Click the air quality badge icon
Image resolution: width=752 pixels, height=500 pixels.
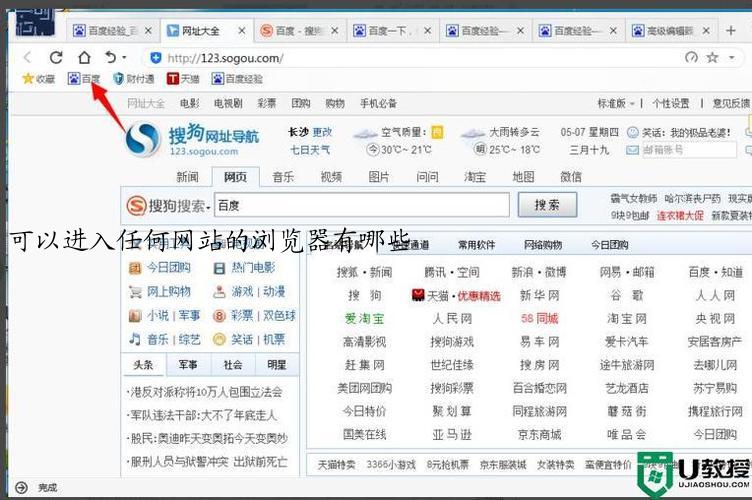(x=437, y=132)
